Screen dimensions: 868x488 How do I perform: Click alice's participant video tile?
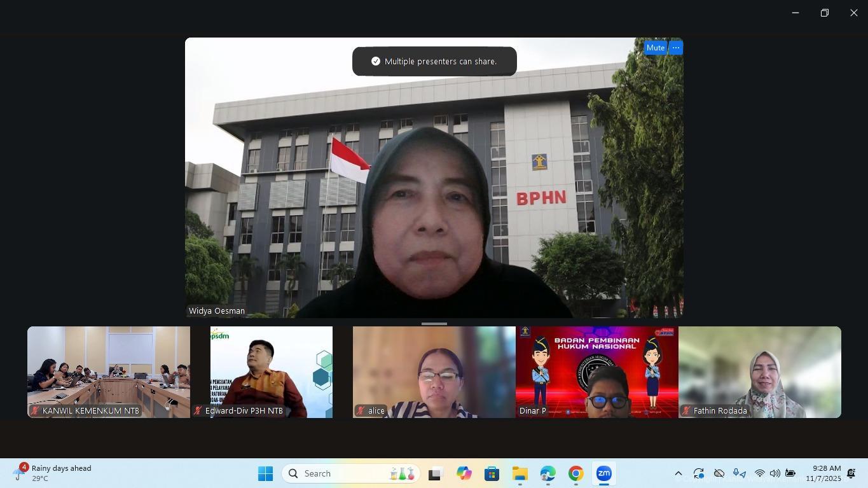pos(434,372)
